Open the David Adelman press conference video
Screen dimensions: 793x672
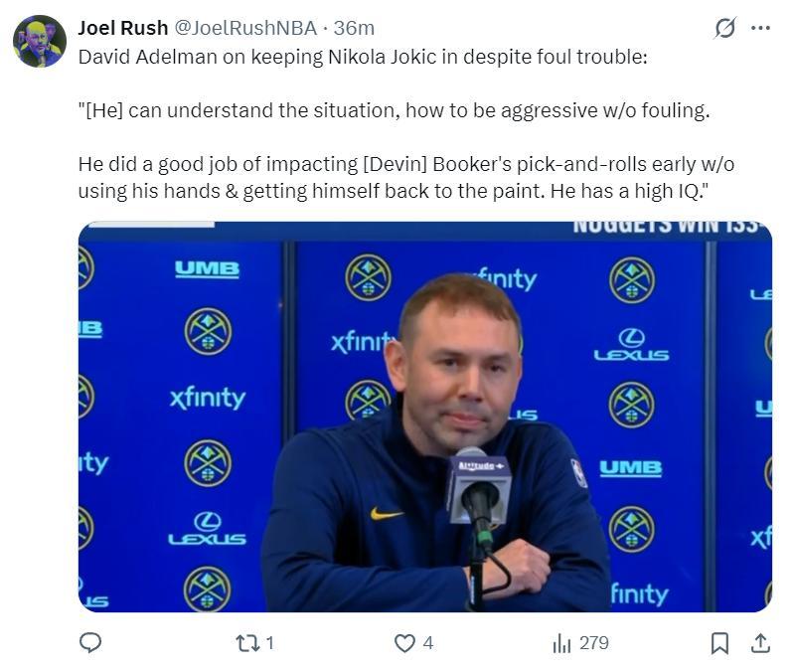[424, 417]
